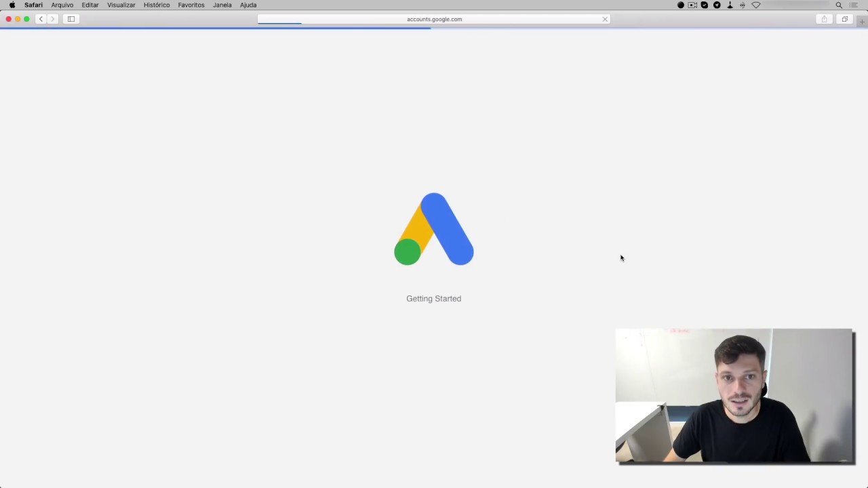868x488 pixels.
Task: Stop loading the page with X button
Action: click(x=605, y=19)
